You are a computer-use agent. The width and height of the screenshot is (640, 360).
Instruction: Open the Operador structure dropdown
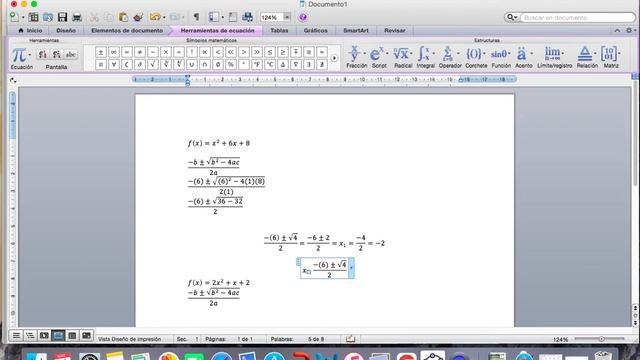450,57
